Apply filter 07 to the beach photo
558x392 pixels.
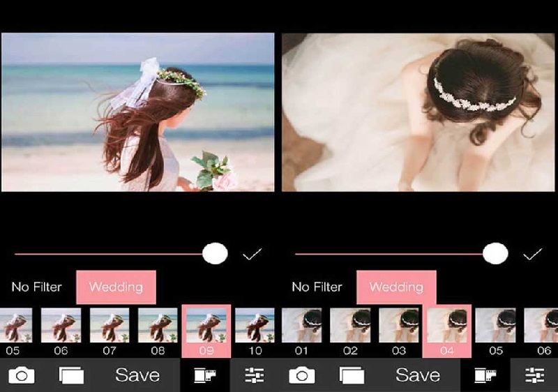[110, 332]
